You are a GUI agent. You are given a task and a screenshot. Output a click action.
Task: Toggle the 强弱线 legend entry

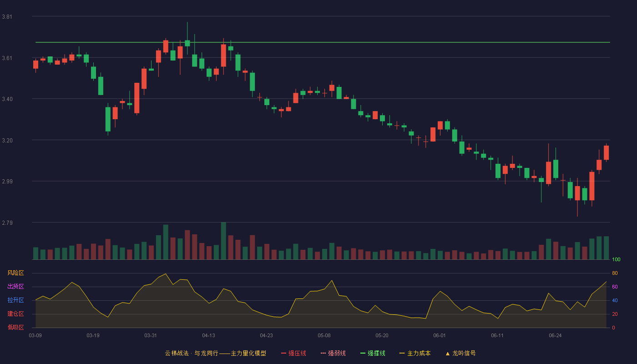[333, 353]
